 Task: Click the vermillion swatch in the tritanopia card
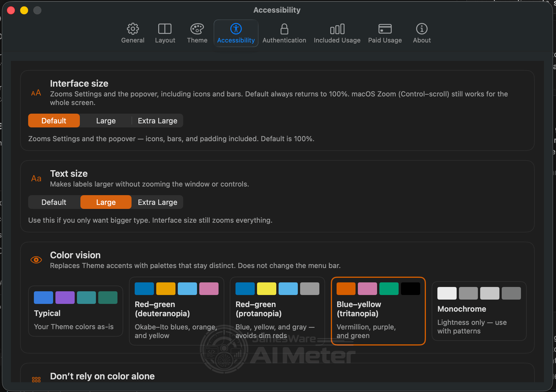346,289
